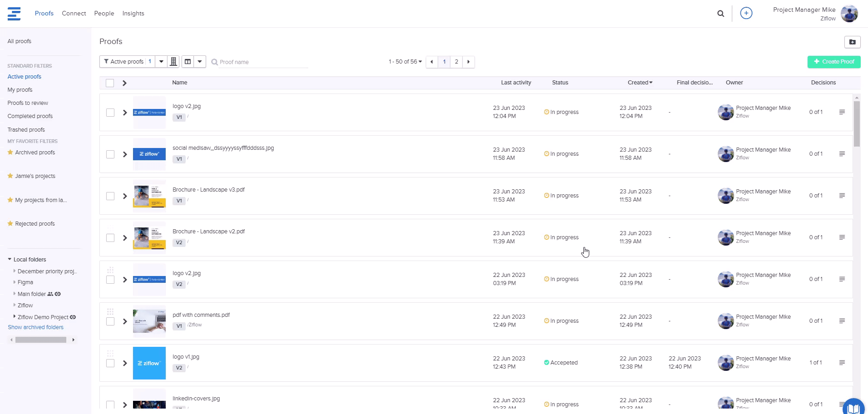The width and height of the screenshot is (868, 414).
Task: Click the circled plus icon in header
Action: click(x=746, y=13)
